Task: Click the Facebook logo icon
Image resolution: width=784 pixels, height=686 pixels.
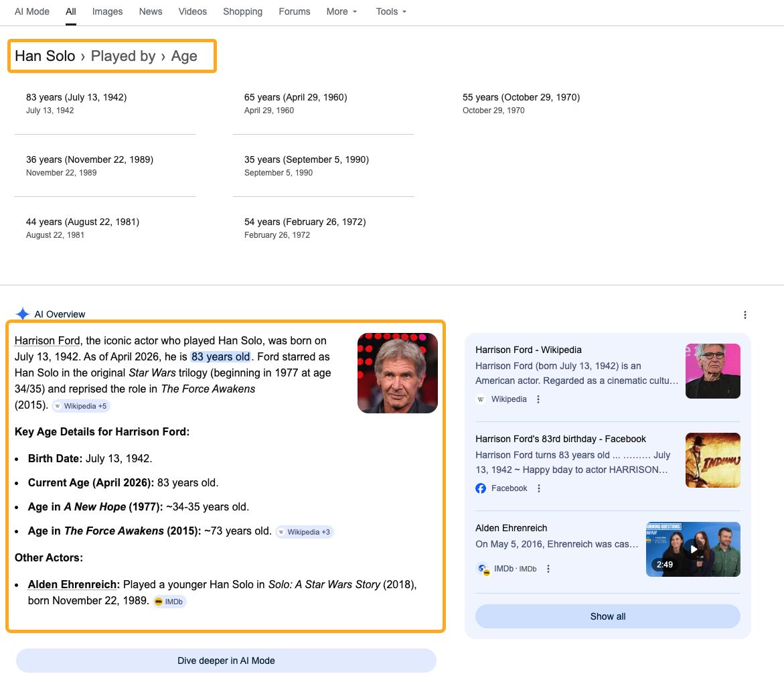Action: click(481, 488)
